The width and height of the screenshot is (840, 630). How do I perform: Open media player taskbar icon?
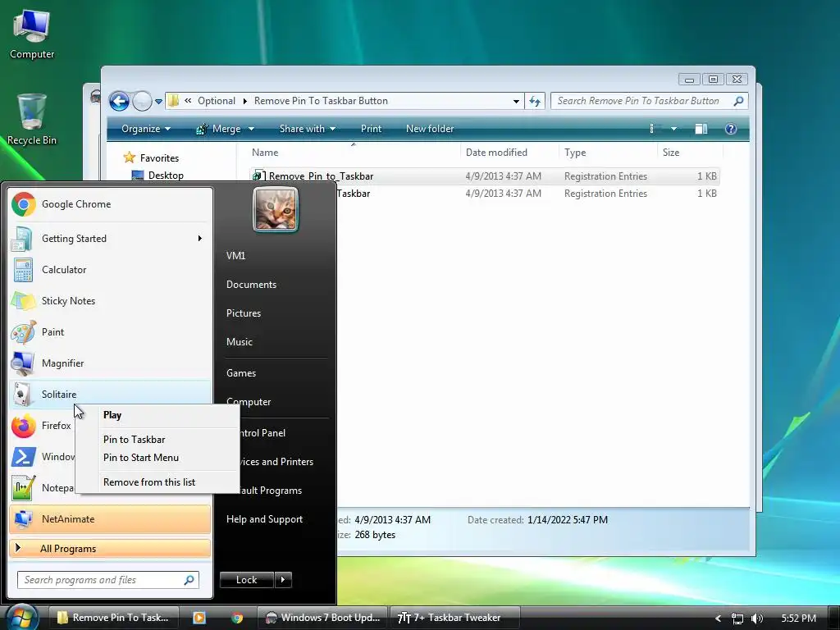[x=199, y=618]
